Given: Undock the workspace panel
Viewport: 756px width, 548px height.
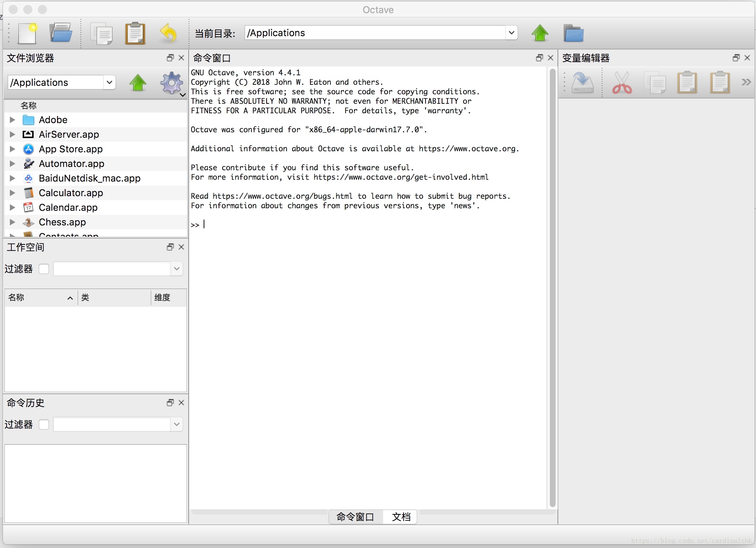Looking at the screenshot, I should click(x=170, y=247).
